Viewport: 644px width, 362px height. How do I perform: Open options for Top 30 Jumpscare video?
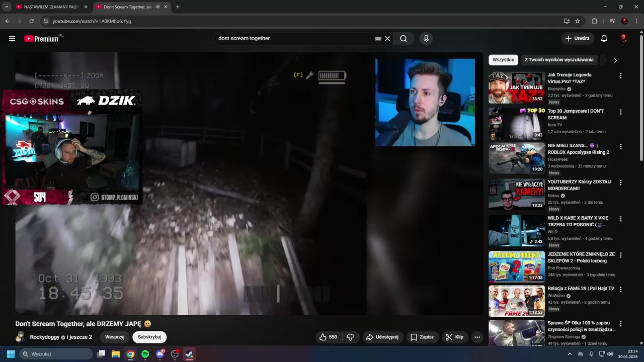pyautogui.click(x=620, y=112)
